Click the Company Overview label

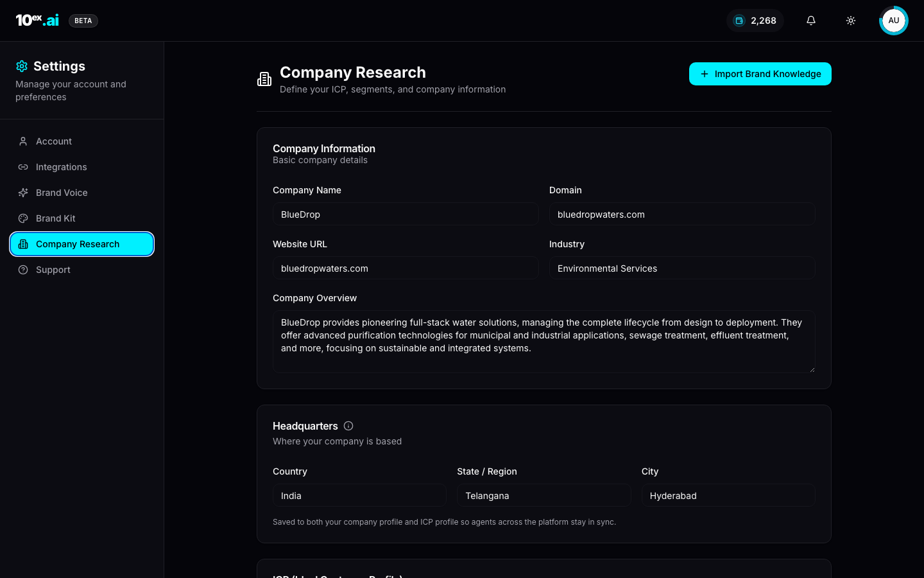(314, 298)
